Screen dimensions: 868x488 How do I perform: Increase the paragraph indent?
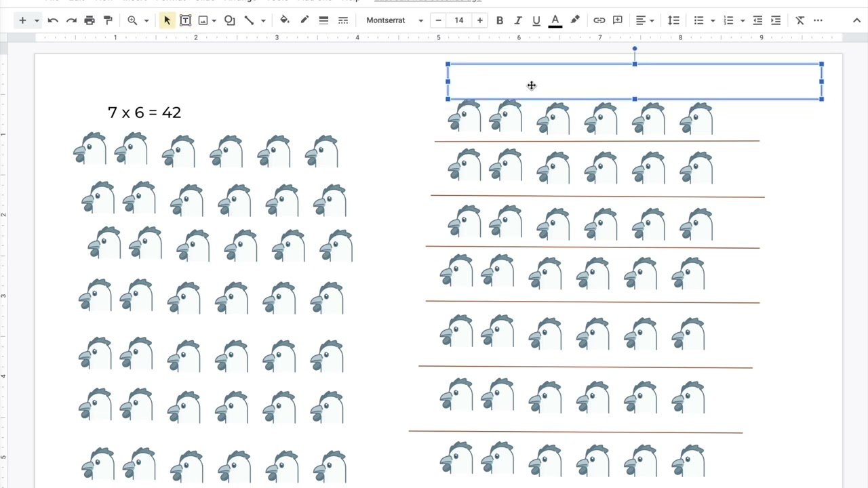pyautogui.click(x=776, y=20)
